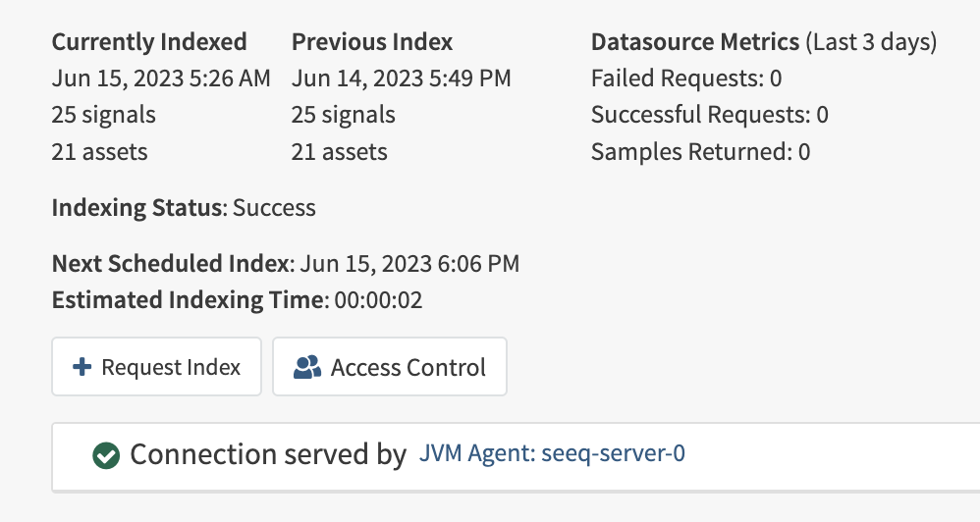Click the Next Scheduled Index date
980x522 pixels.
pyautogui.click(x=410, y=264)
